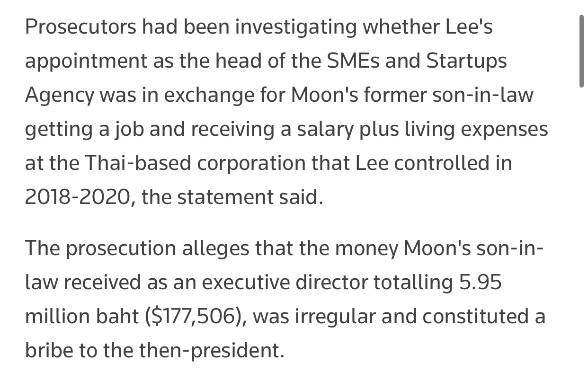Screen dimensions: 588x381
Task: Click the words "million baht"
Action: pyautogui.click(x=82, y=317)
